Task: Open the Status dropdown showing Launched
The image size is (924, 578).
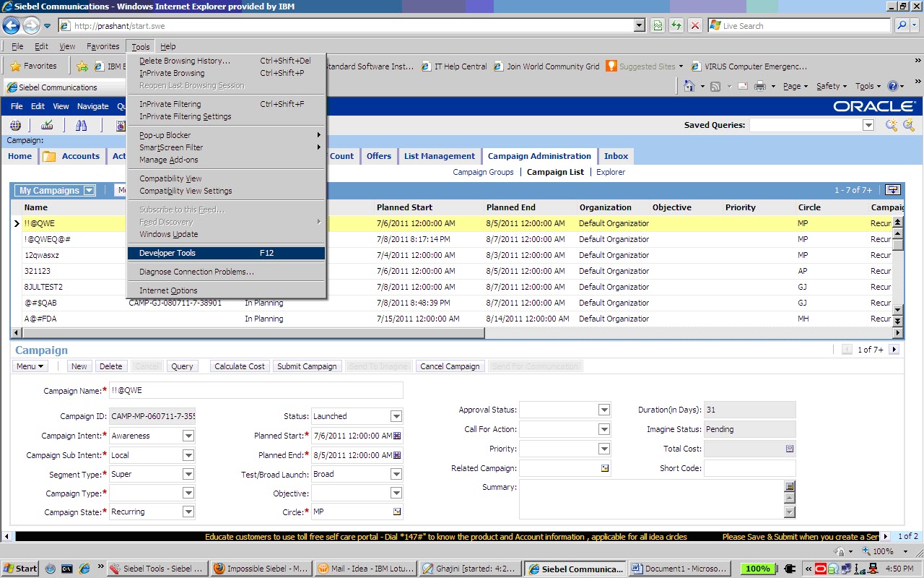Action: click(x=396, y=415)
